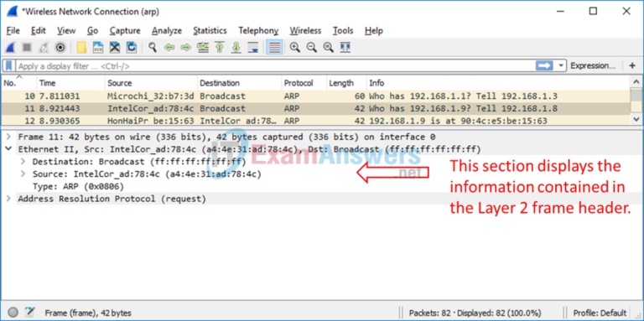
Task: Open Expression... filter builder
Action: click(x=593, y=65)
